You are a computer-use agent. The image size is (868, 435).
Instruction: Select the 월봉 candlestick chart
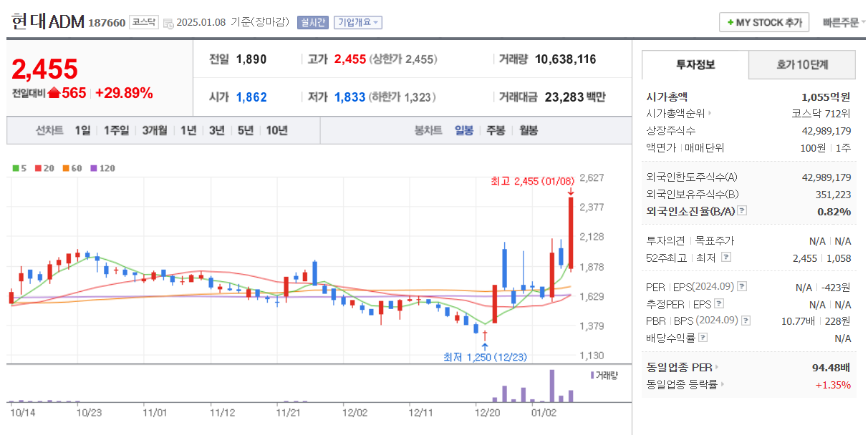click(x=528, y=130)
